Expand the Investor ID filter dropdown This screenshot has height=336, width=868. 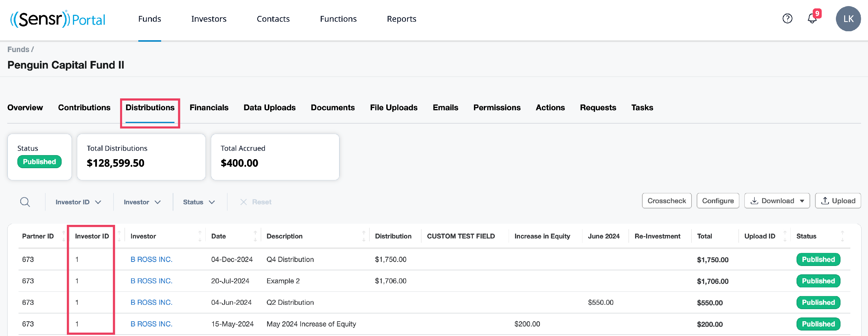[x=78, y=202]
